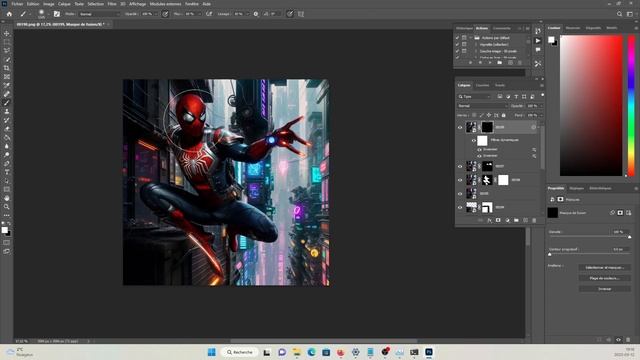
Task: Hide the layer without any mask
Action: (x=460, y=193)
